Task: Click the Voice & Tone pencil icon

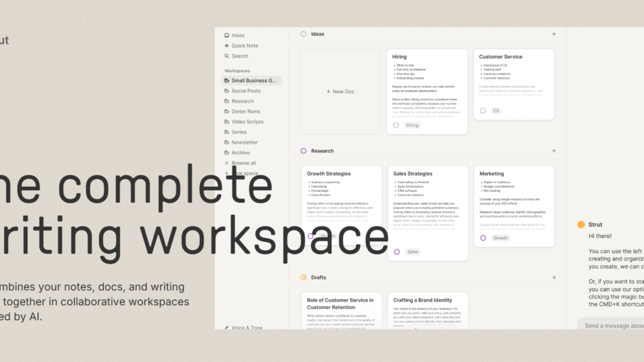Action: [226, 327]
